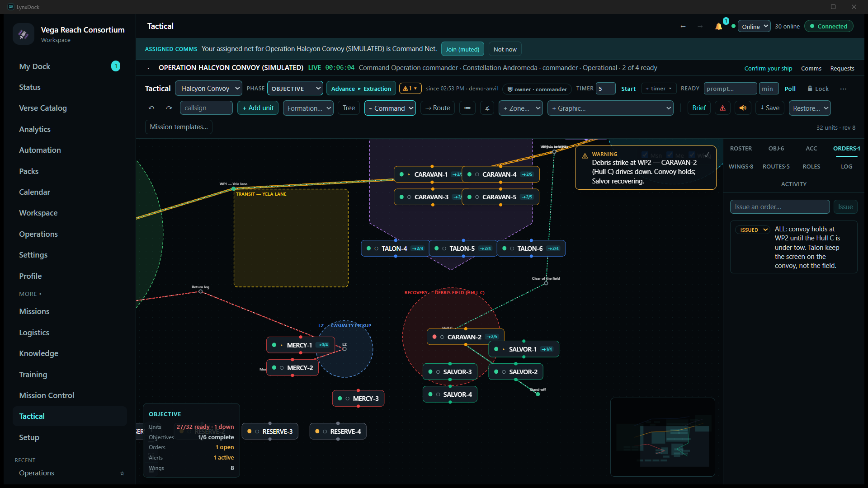868x488 pixels.
Task: Click the undo arrow in tactical toolbar
Action: (151, 108)
